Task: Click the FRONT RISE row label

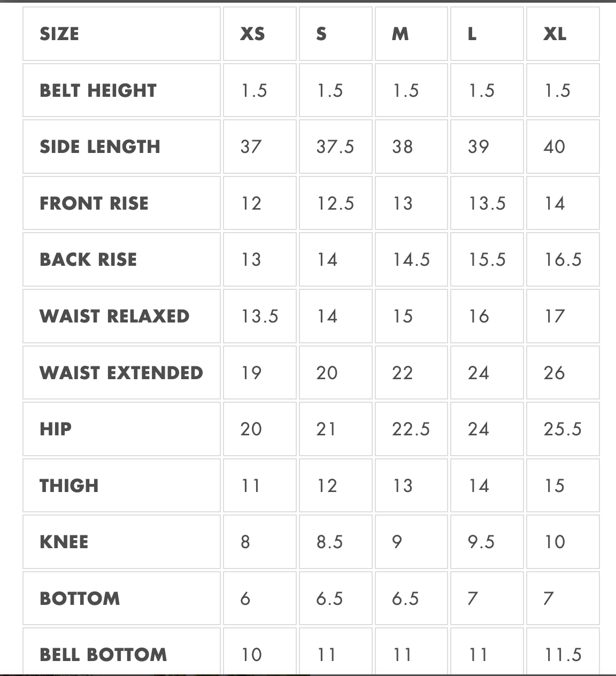Action: (x=94, y=203)
